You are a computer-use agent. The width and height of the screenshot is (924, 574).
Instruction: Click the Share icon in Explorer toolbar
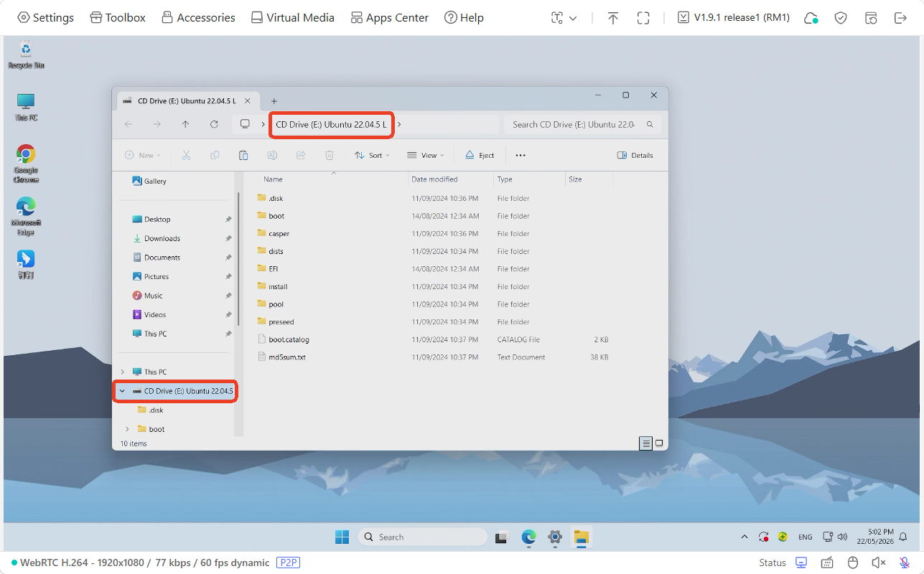click(301, 155)
